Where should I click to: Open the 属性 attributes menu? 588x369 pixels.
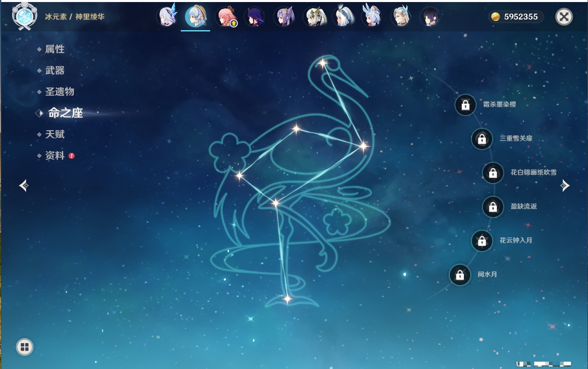(55, 49)
